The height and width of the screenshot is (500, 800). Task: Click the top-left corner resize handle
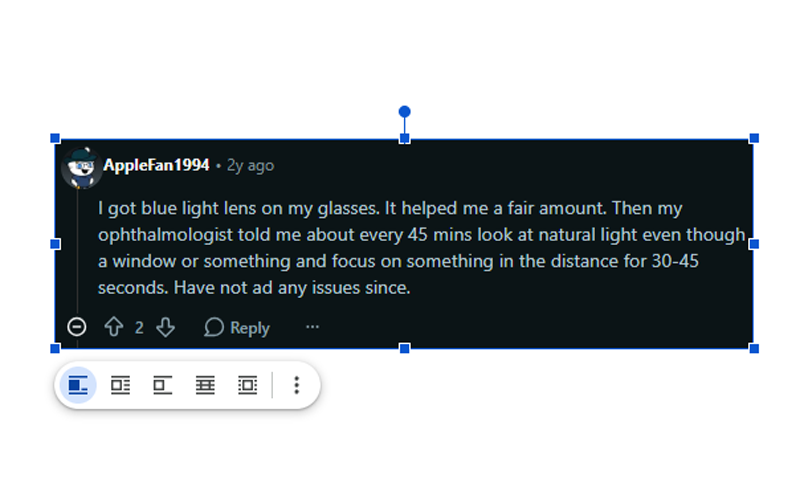[55, 138]
